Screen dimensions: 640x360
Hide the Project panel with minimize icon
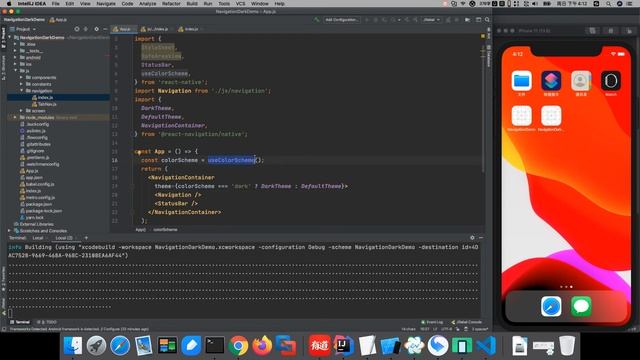pyautogui.click(x=105, y=29)
